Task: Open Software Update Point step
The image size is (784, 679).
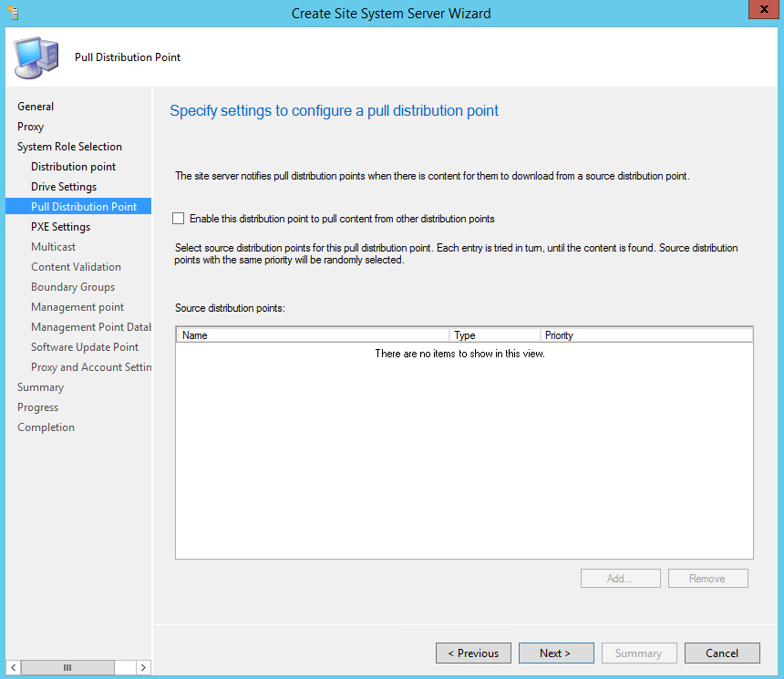Action: [85, 346]
